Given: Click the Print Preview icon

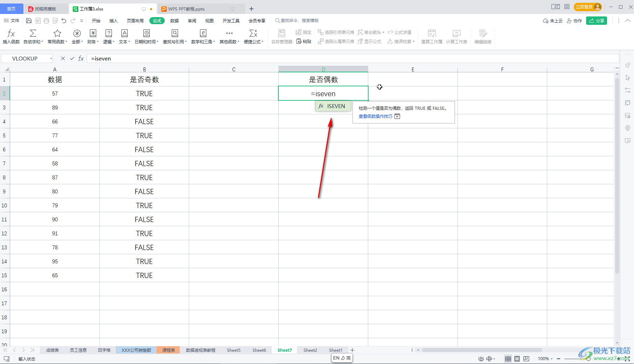Looking at the screenshot, I should (55, 21).
